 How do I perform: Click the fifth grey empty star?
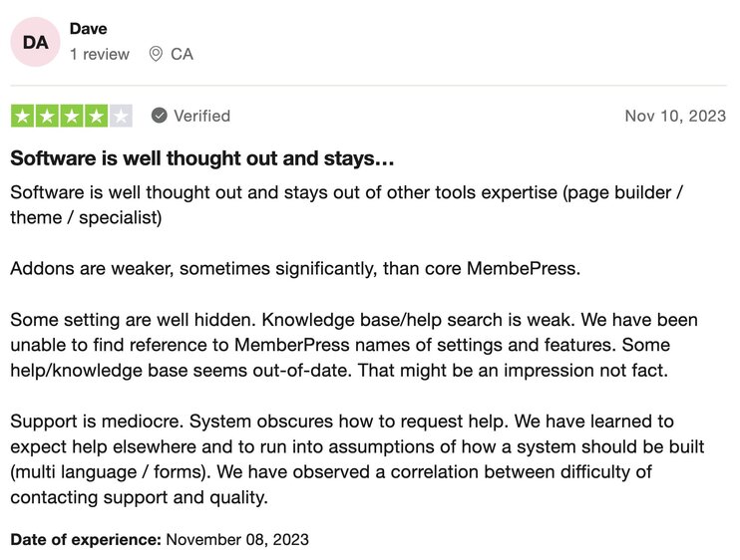tap(121, 116)
